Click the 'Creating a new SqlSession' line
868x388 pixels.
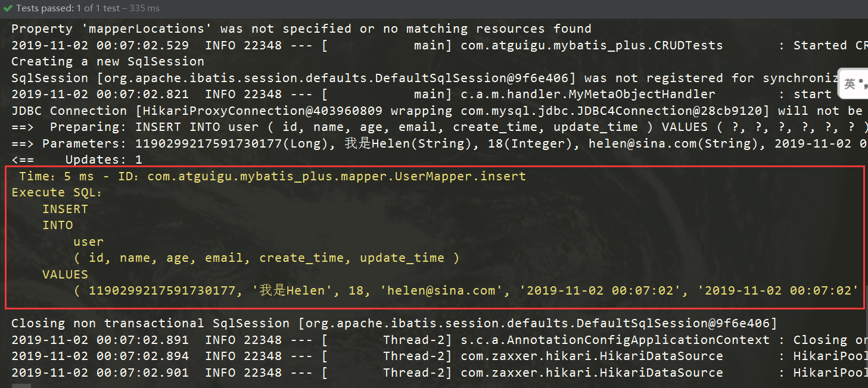(107, 61)
